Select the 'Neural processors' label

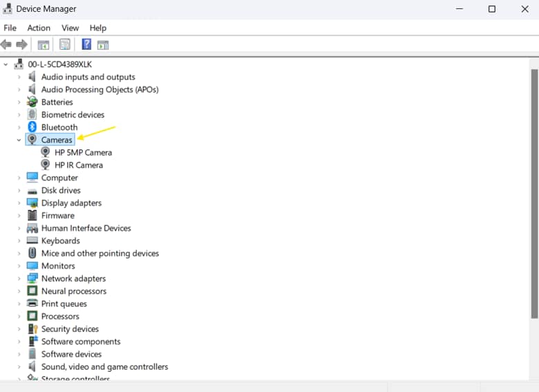(x=74, y=291)
